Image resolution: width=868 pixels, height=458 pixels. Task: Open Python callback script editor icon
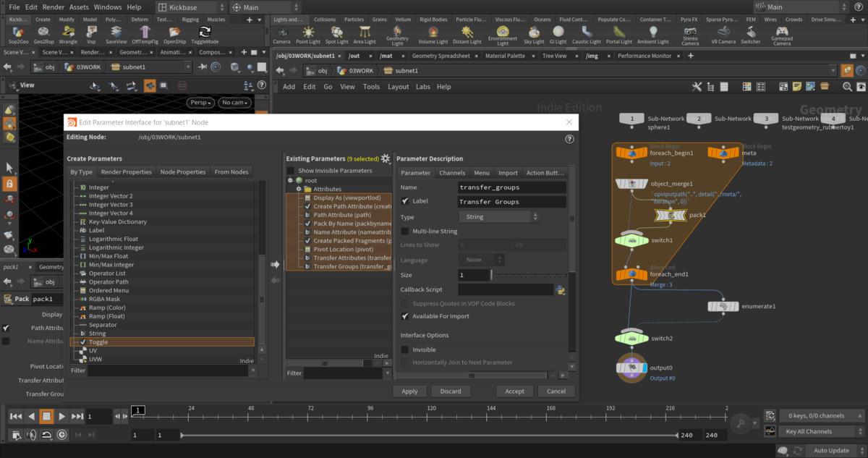[x=560, y=289]
